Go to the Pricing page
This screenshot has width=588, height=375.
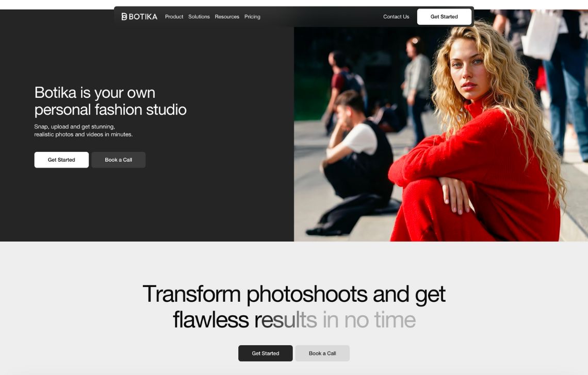tap(252, 16)
